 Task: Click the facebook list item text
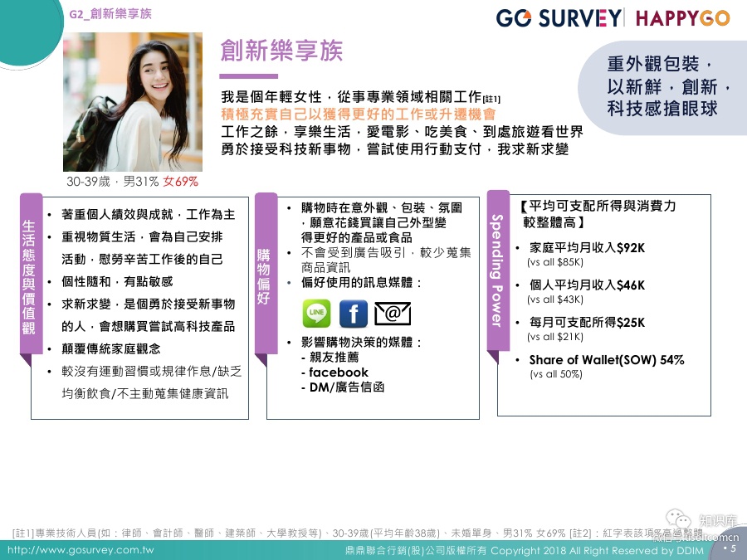[334, 373]
